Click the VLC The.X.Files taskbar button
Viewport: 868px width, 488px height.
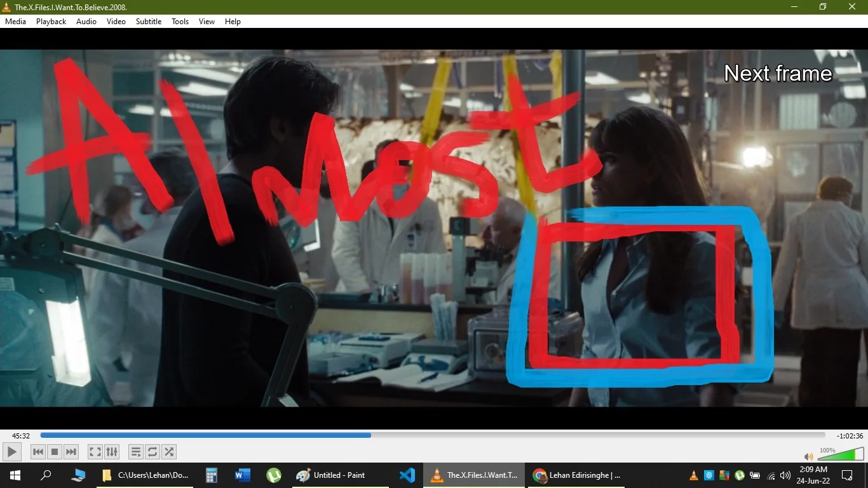coord(475,475)
